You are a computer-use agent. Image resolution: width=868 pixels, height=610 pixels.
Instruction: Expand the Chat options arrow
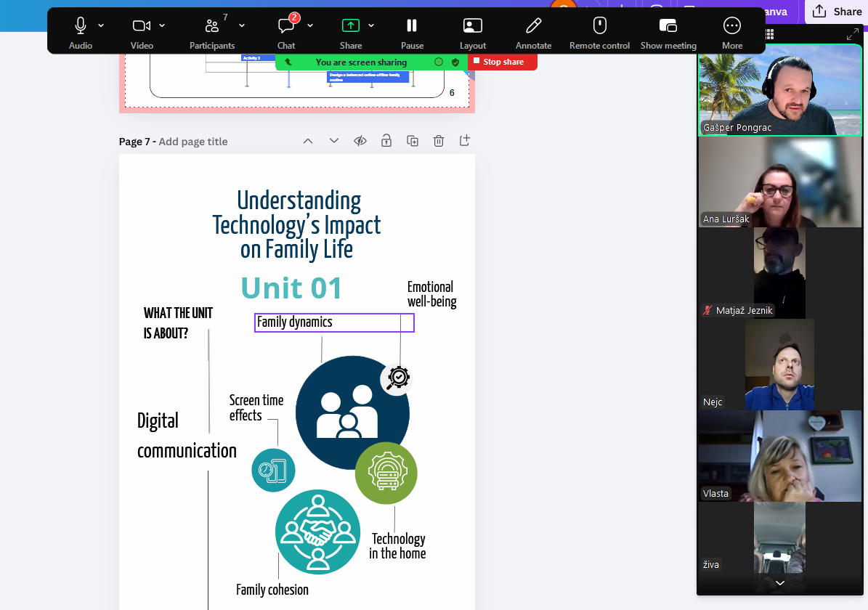pos(310,25)
